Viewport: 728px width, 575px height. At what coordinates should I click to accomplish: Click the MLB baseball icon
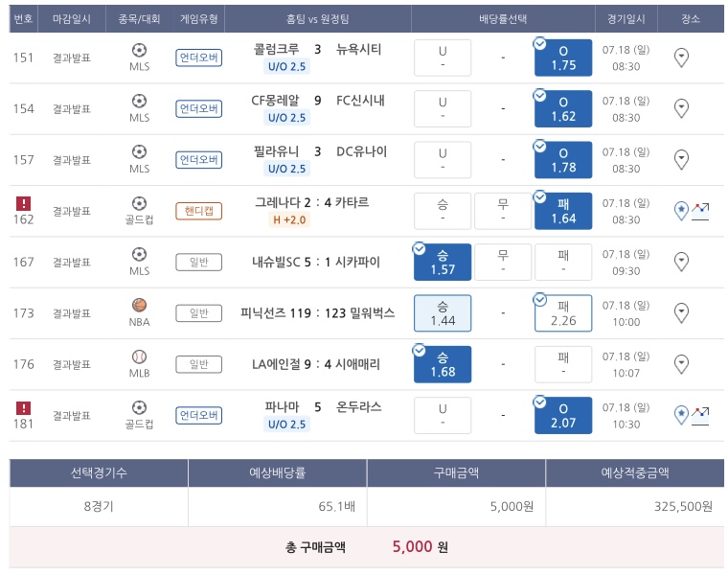click(140, 356)
